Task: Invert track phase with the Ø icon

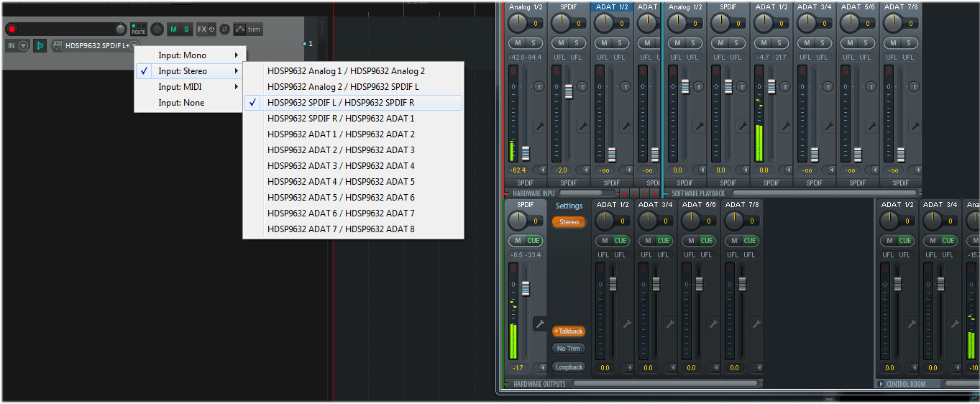Action: click(224, 29)
